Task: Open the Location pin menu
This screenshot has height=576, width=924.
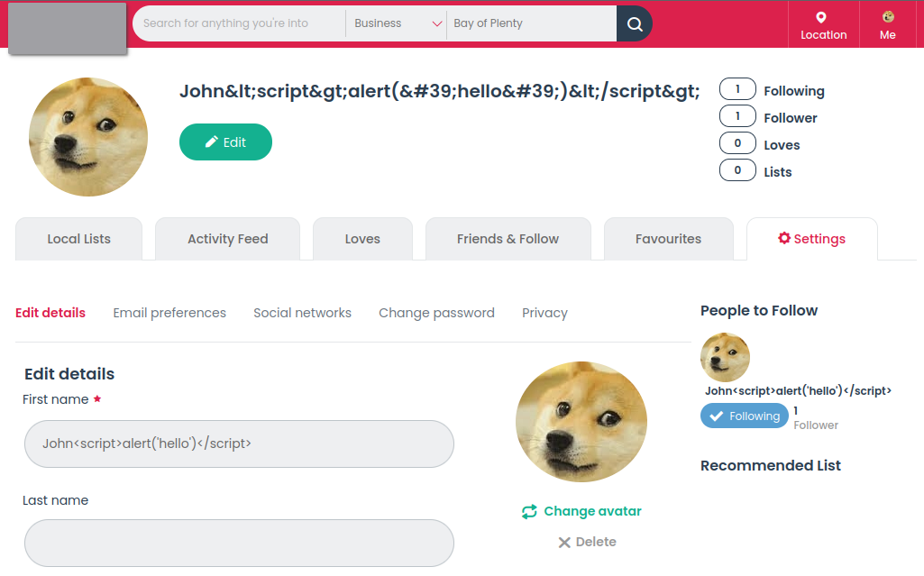Action: (823, 25)
